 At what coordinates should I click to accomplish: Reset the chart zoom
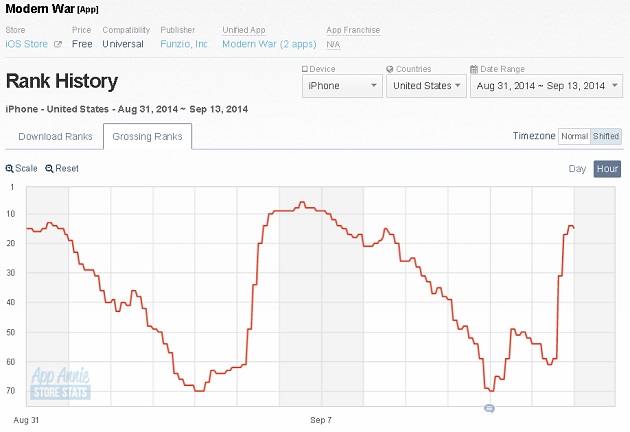pyautogui.click(x=62, y=168)
